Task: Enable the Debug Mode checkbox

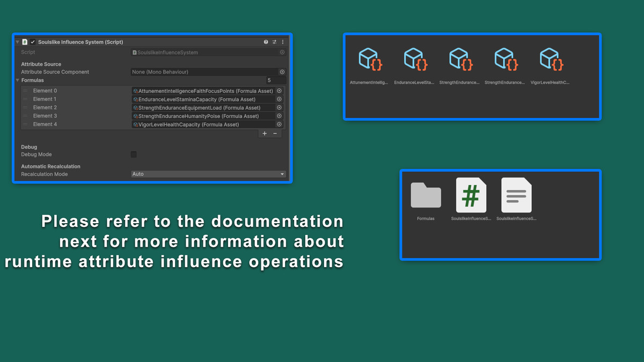Action: (x=134, y=154)
